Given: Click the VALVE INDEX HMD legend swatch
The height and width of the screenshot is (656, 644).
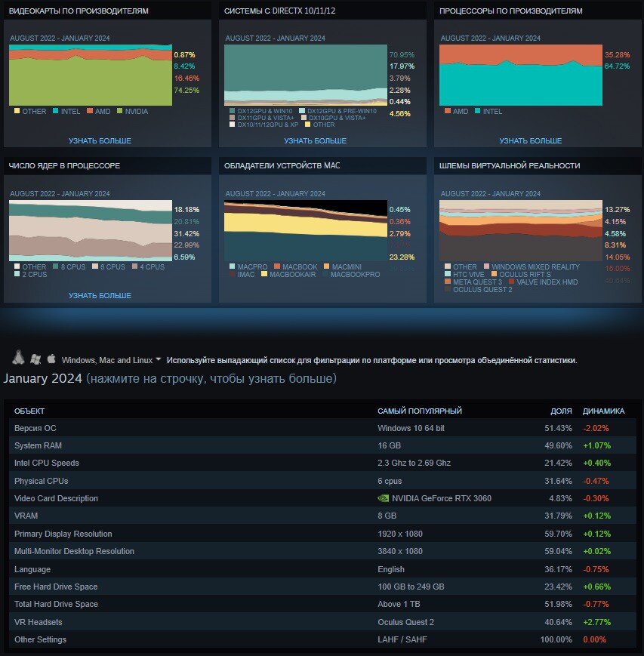Looking at the screenshot, I should click(511, 282).
